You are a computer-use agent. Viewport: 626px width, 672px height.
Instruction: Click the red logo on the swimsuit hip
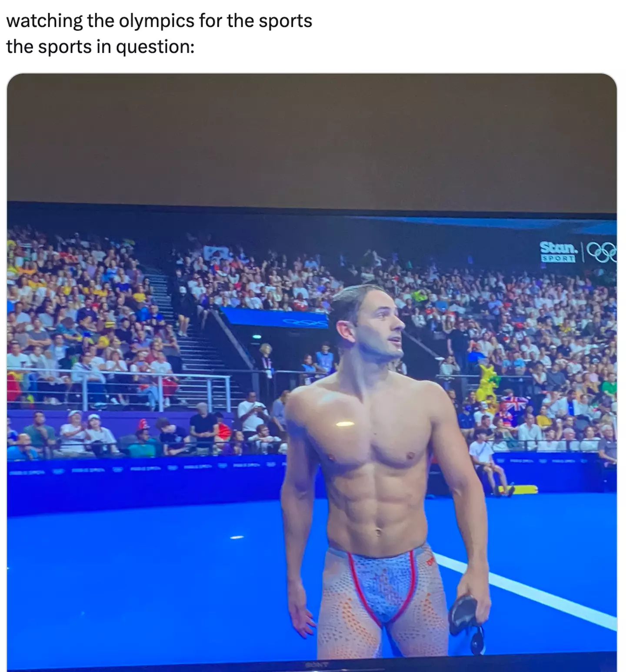[x=430, y=563]
